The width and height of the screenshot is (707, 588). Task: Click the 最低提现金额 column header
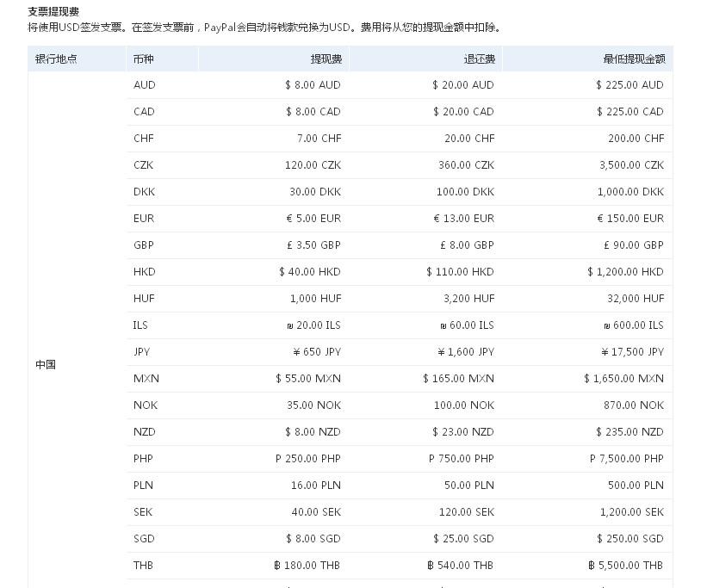[634, 59]
